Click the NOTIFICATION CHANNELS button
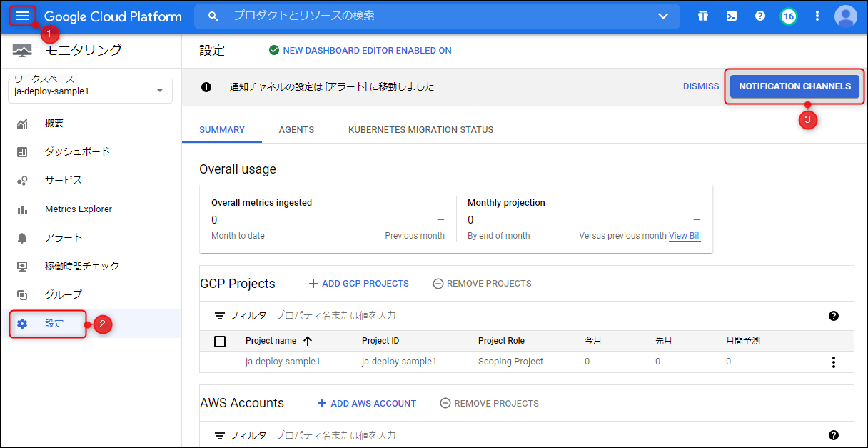 pos(794,86)
